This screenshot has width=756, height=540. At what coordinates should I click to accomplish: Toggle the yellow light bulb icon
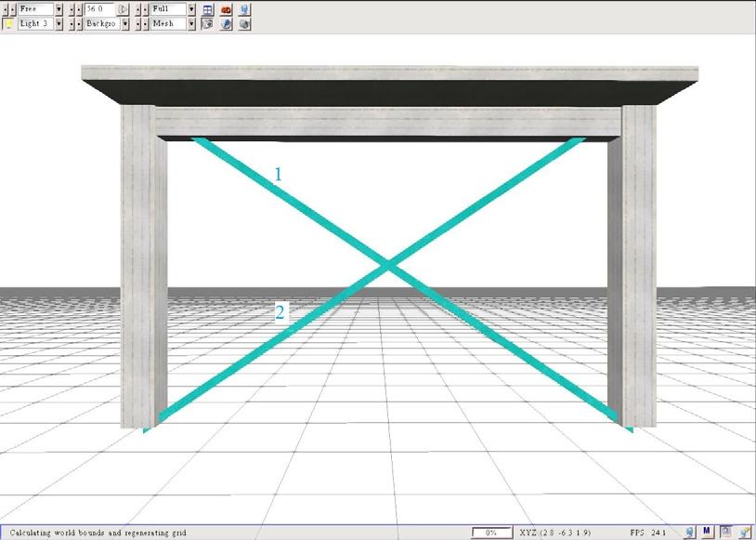(x=8, y=23)
